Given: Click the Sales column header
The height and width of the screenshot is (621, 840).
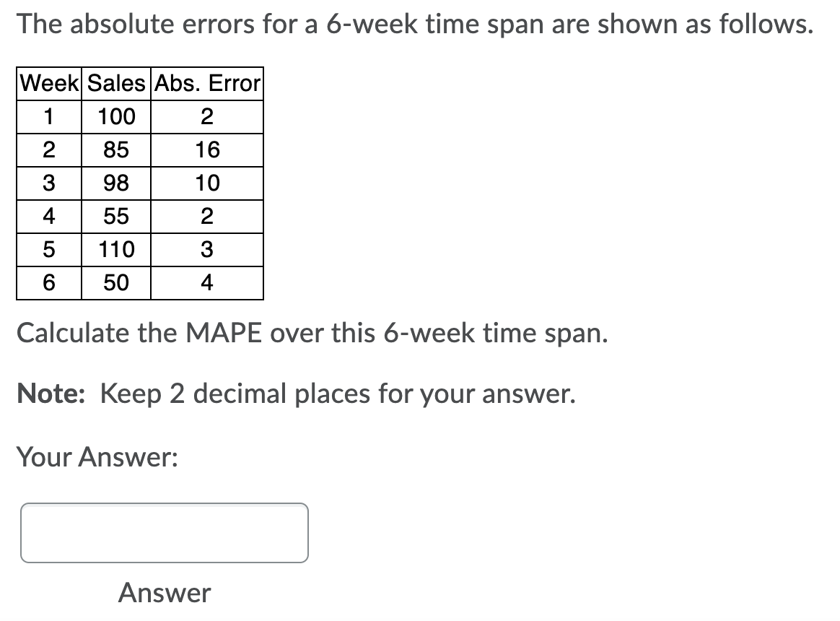Looking at the screenshot, I should tap(115, 83).
